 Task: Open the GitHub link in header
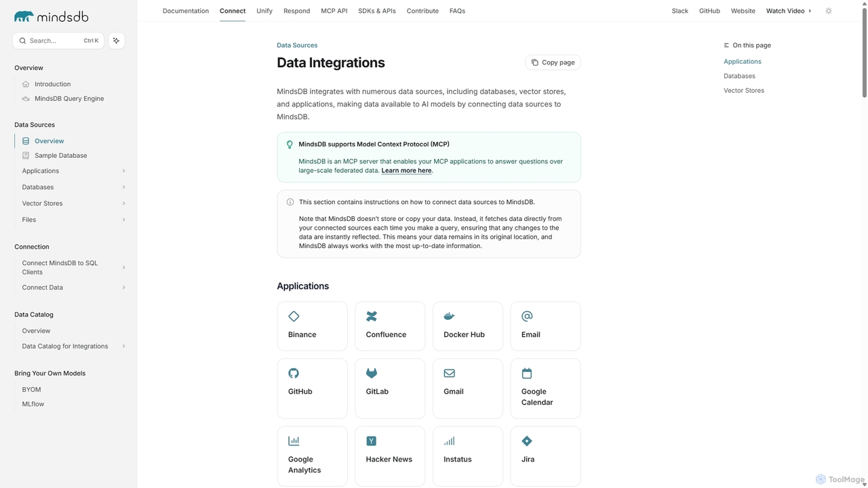pos(709,11)
